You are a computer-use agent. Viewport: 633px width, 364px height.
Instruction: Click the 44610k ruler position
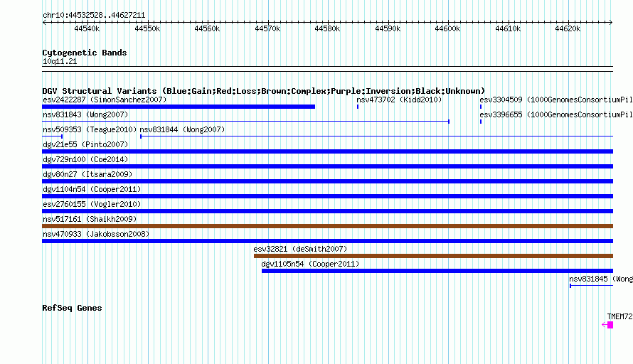click(x=508, y=28)
